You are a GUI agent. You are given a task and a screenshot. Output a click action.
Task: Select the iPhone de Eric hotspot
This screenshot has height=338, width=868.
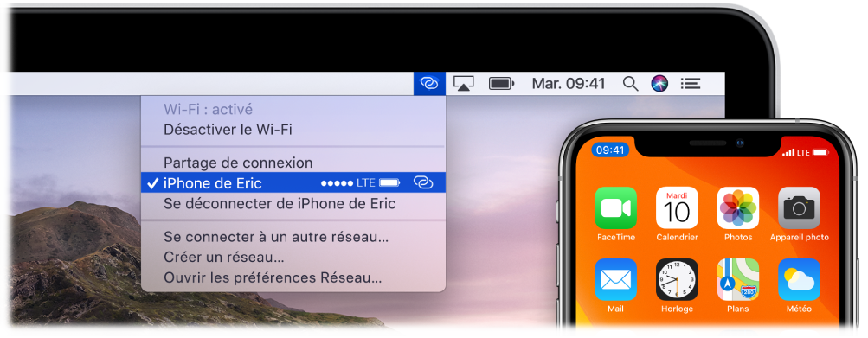coord(293,183)
